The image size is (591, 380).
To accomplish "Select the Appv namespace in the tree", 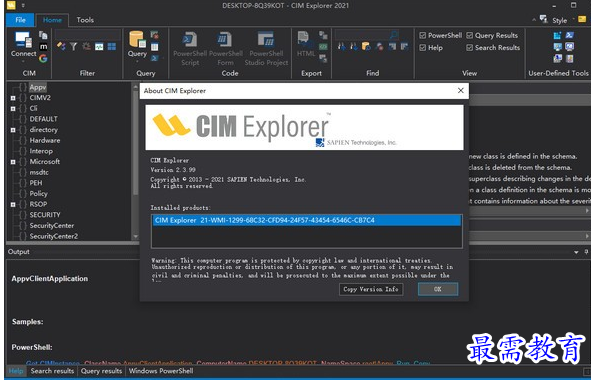I will click(x=38, y=87).
